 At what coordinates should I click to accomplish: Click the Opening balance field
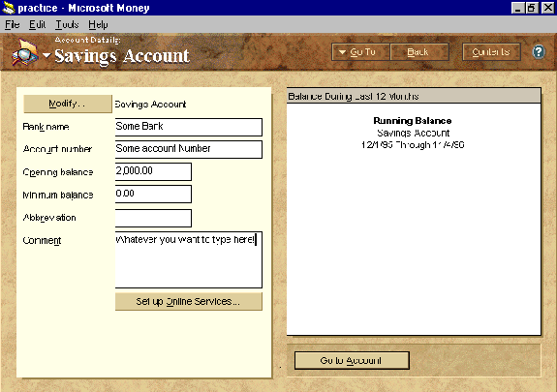click(153, 171)
